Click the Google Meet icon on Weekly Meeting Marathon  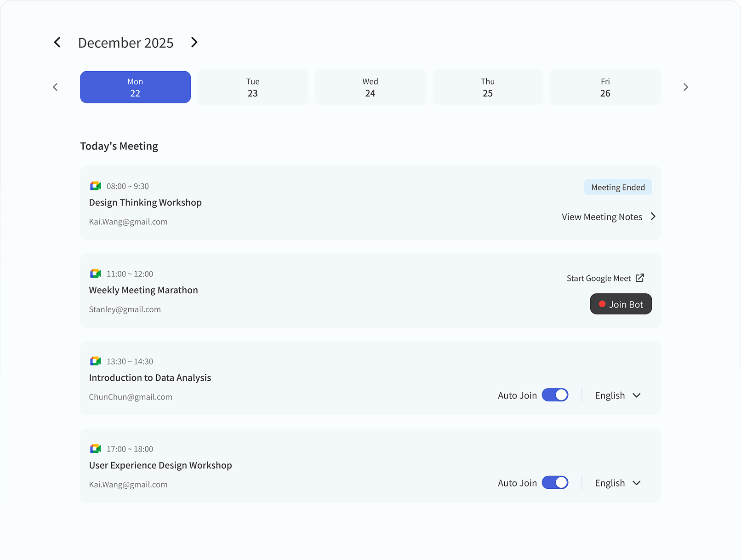(x=95, y=273)
